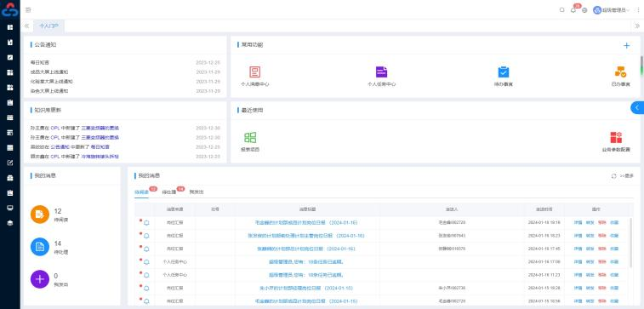Open the 超级管理员 user dropdown

(x=612, y=10)
